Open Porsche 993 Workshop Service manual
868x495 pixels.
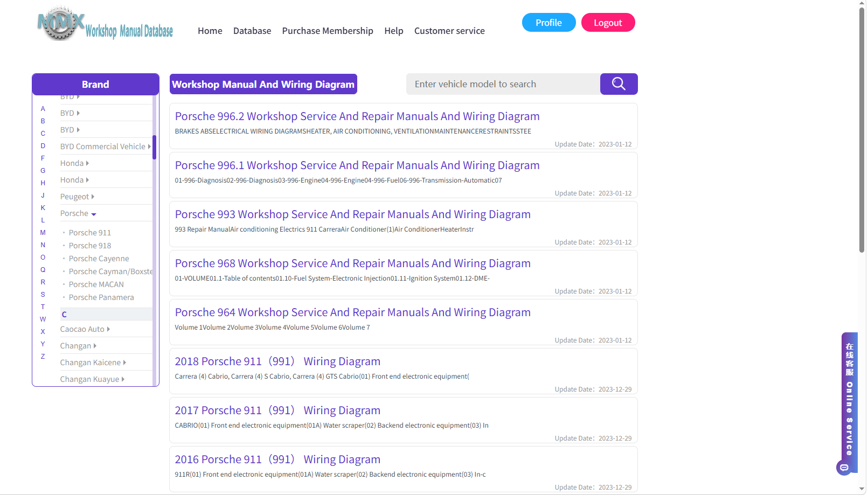tap(353, 214)
